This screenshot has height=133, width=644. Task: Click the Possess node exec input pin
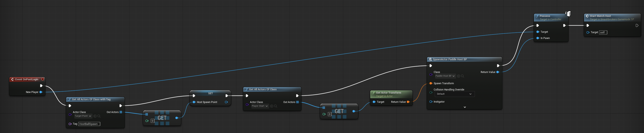tap(538, 25)
